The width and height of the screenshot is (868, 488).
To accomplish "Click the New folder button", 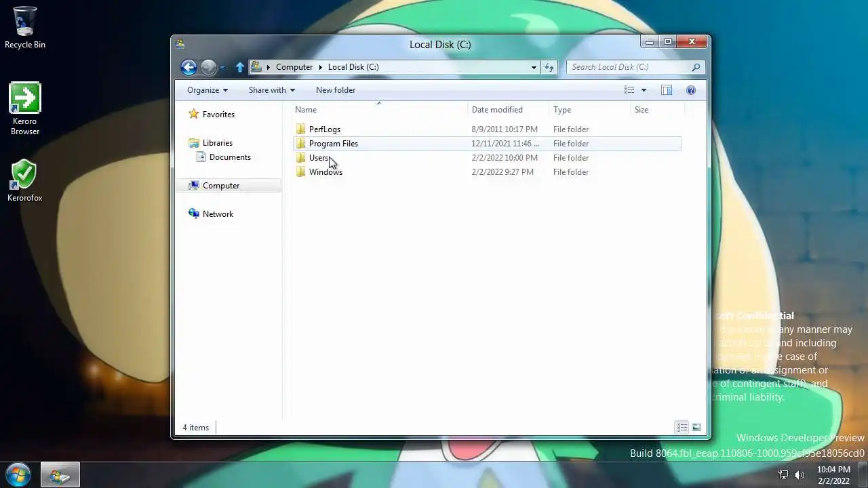I will pos(336,90).
